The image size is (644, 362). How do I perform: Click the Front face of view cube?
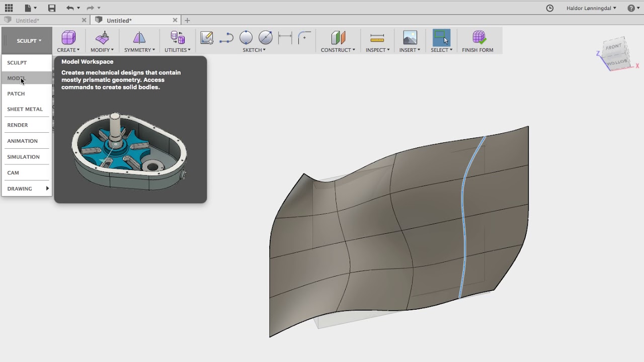point(614,47)
